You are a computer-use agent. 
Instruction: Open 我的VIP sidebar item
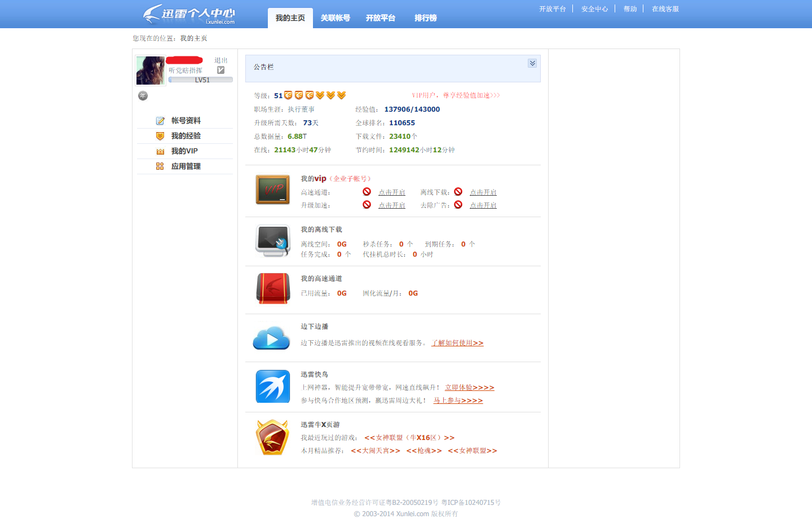(185, 151)
